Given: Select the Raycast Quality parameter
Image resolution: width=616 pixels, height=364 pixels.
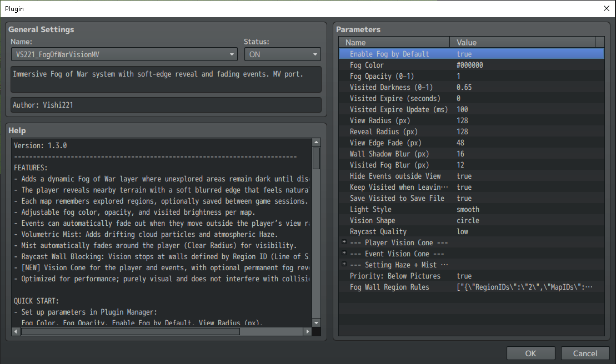Looking at the screenshot, I should tap(378, 231).
